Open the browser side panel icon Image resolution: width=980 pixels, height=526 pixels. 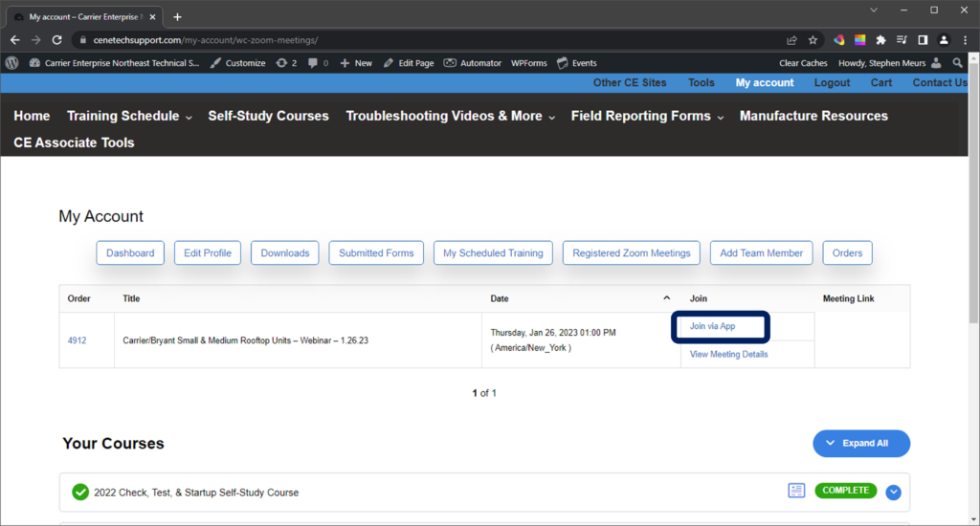[923, 40]
